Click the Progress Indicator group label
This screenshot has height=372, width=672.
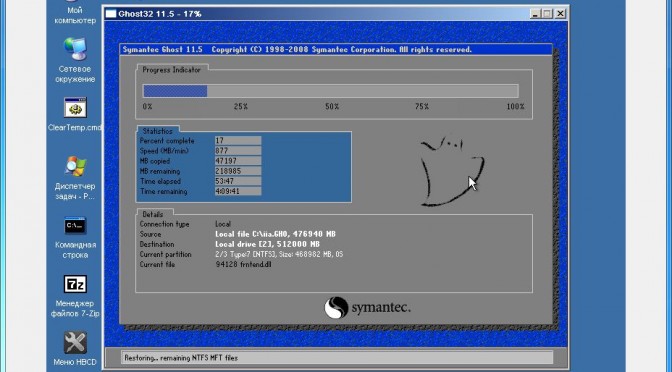point(171,70)
